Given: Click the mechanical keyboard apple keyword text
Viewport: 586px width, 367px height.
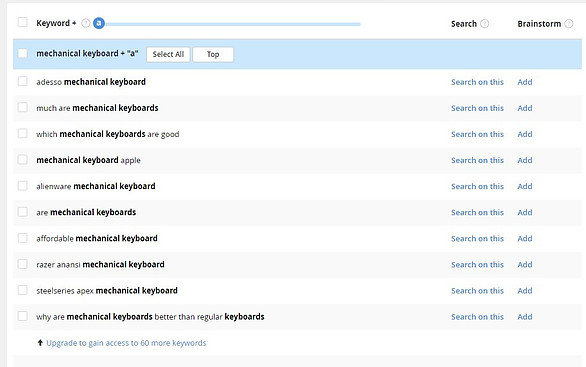Looking at the screenshot, I should point(88,160).
